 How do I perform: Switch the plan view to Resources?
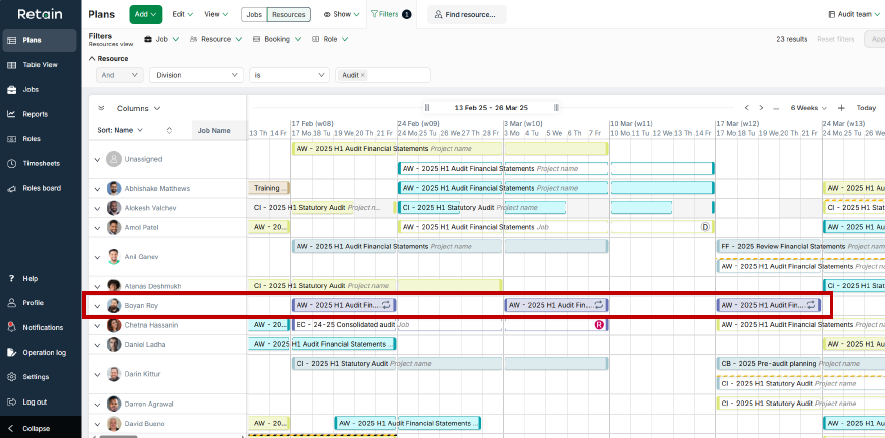pyautogui.click(x=291, y=15)
